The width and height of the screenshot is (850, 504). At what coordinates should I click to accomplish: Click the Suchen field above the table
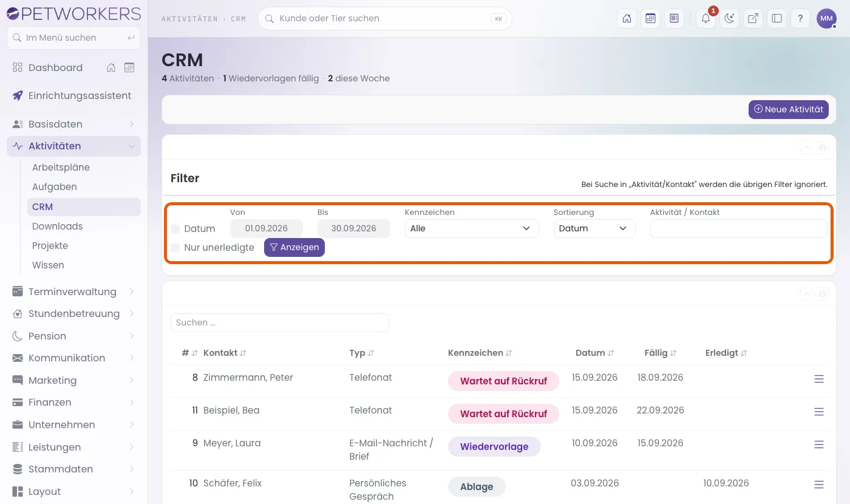tap(279, 322)
